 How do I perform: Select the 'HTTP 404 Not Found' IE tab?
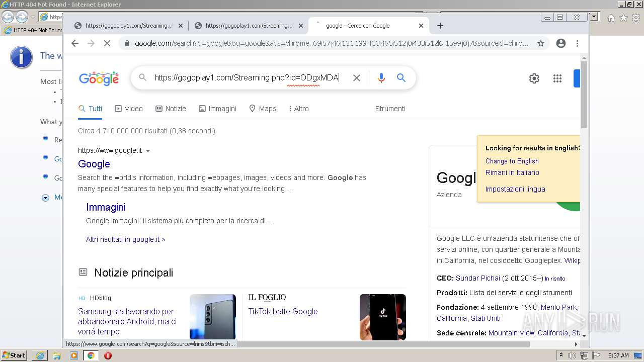(x=33, y=30)
